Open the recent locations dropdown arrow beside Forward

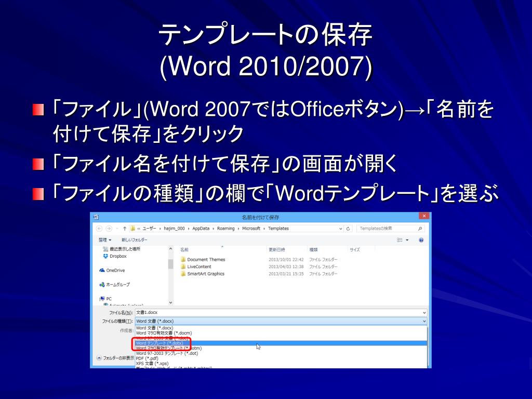117,229
